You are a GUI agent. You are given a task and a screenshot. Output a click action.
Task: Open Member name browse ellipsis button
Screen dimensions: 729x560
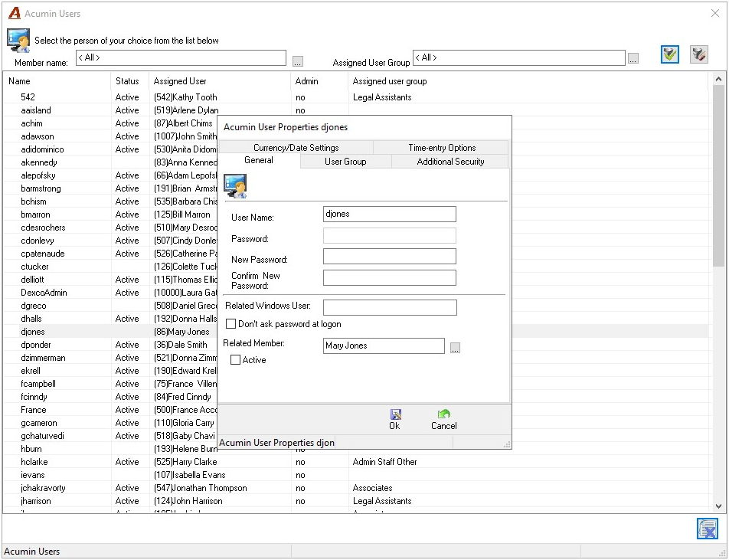pyautogui.click(x=298, y=61)
